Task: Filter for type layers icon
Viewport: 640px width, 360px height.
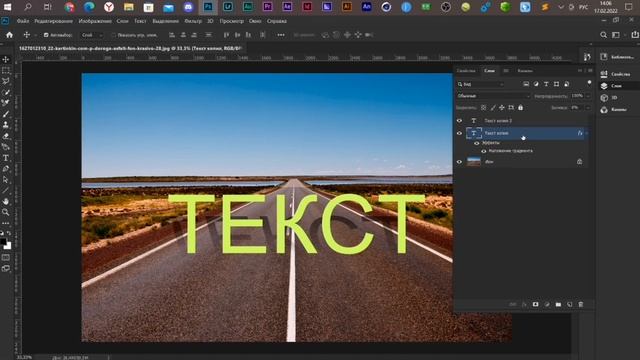Action: coord(546,84)
